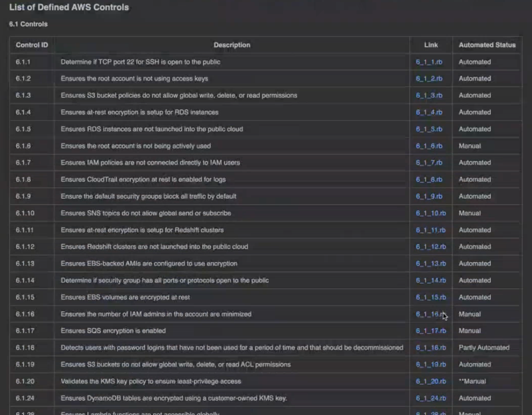Open the 6_1_17.rb SQS encryption link
The height and width of the screenshot is (415, 532).
tap(431, 331)
